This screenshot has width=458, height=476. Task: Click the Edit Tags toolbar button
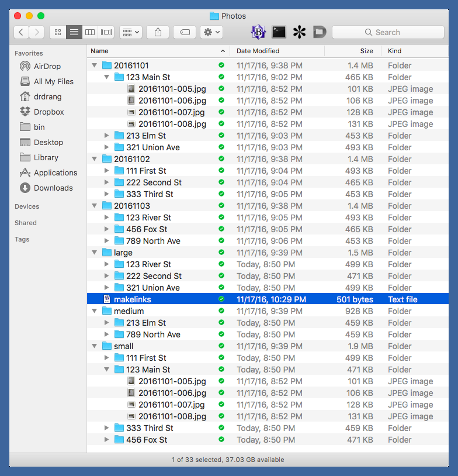185,32
